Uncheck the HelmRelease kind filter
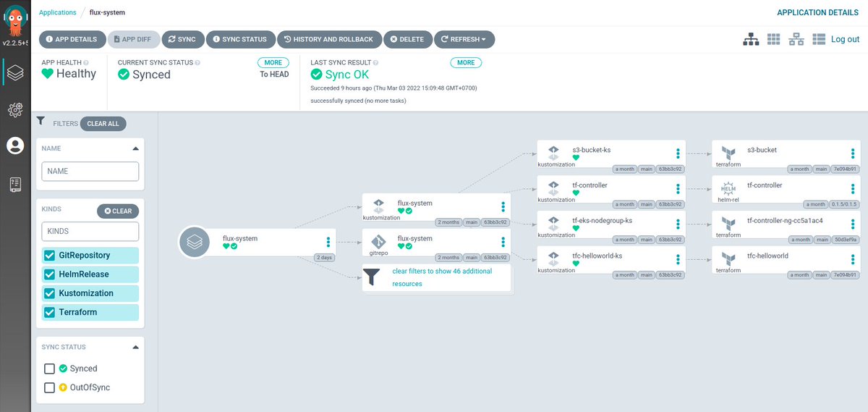Viewport: 868px width, 412px height. pyautogui.click(x=50, y=274)
